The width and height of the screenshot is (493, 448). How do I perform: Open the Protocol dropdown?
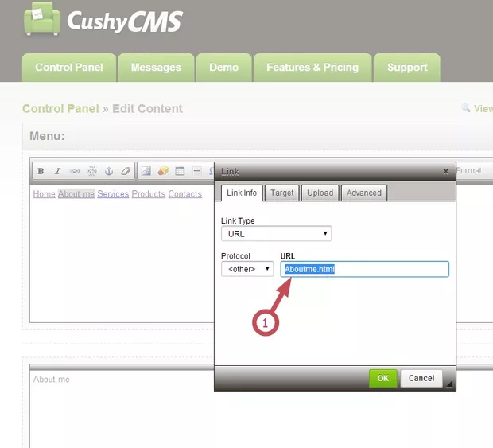(x=247, y=269)
